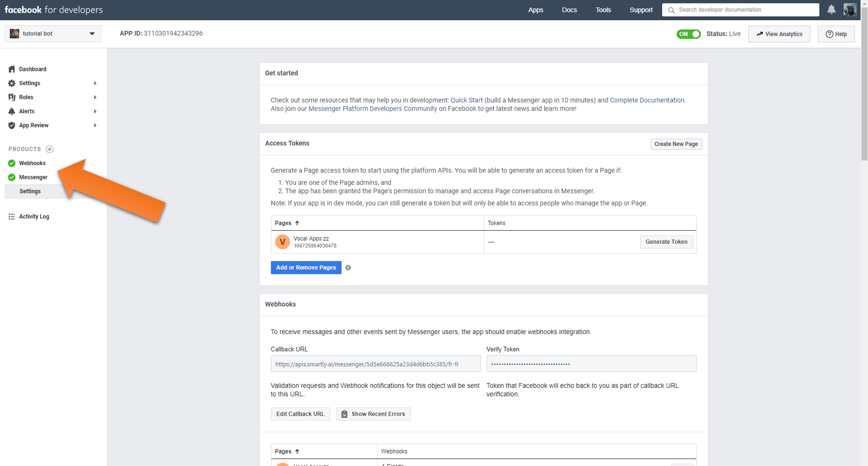This screenshot has width=868, height=466.
Task: Click the Webhooks column header in lower table
Action: click(394, 452)
